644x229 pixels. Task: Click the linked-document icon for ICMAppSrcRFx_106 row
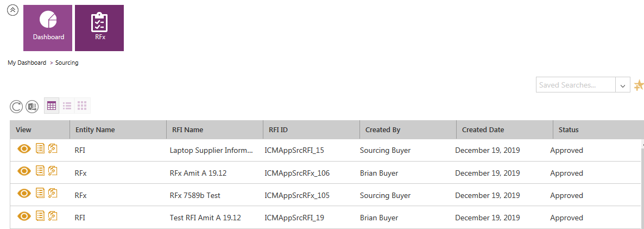click(53, 172)
